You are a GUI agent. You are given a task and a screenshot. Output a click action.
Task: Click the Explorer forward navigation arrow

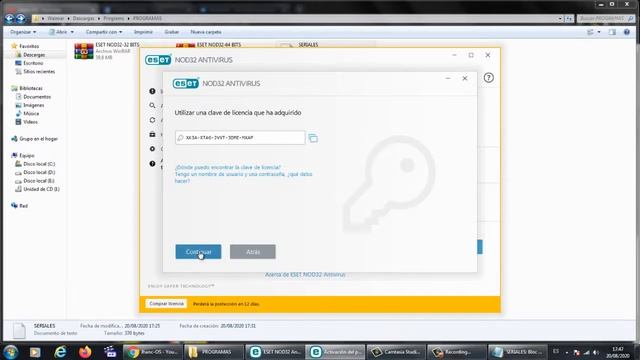(x=20, y=18)
